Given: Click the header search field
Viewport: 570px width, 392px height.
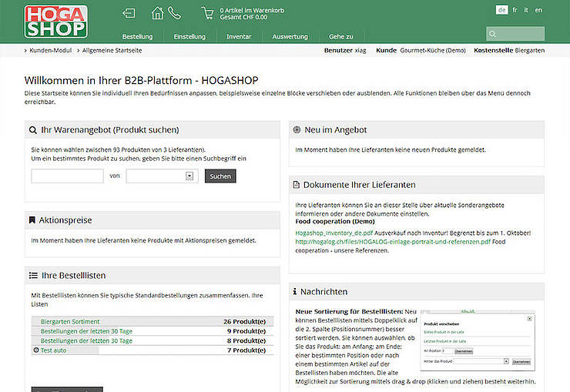Looking at the screenshot, I should tap(515, 34).
